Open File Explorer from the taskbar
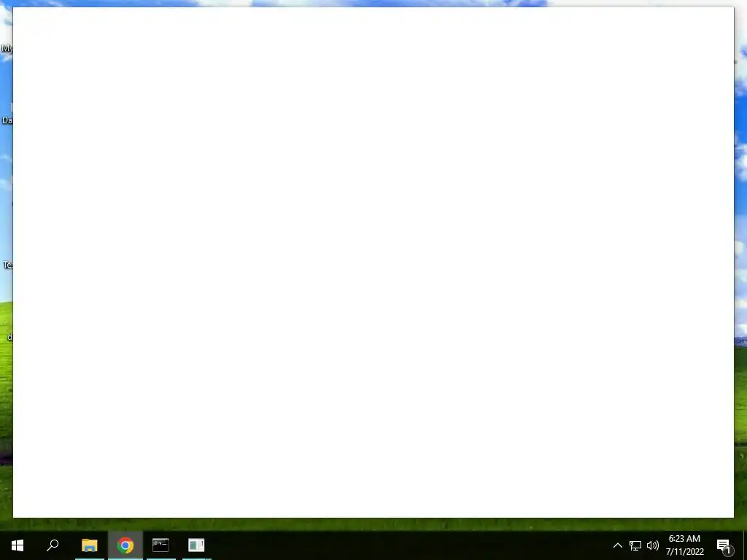Viewport: 747px width, 560px height. (90, 545)
